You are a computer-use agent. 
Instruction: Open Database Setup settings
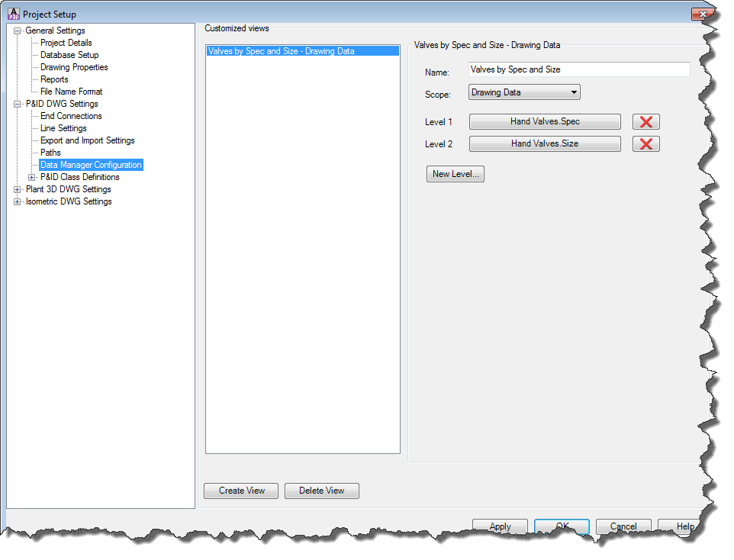click(x=69, y=55)
